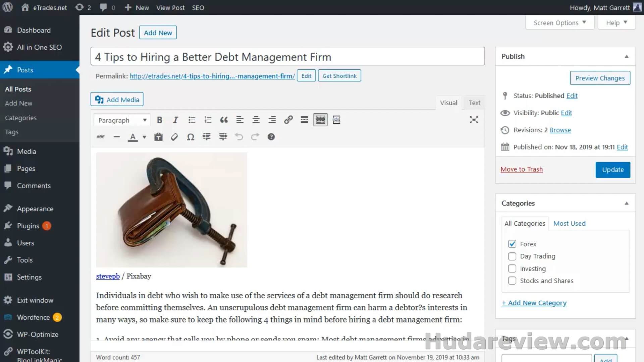Align text left
Viewport: 644px width, 362px height.
click(240, 120)
